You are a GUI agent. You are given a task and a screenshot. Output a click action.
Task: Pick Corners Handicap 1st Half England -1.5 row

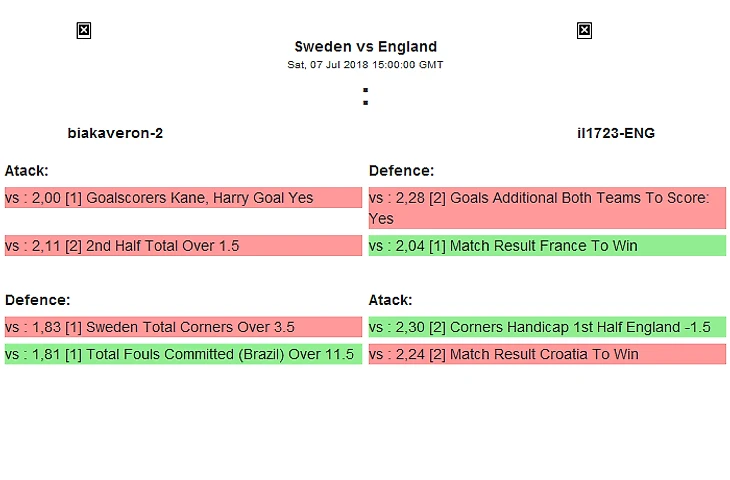[x=547, y=327]
